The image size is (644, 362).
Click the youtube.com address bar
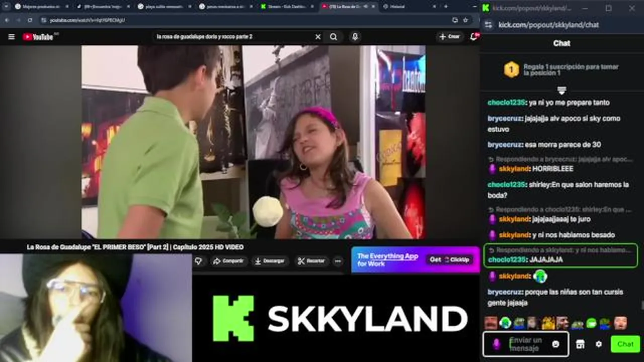(247, 20)
